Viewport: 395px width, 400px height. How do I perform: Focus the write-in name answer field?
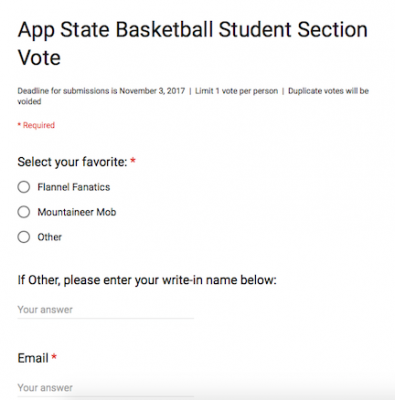[x=106, y=310]
